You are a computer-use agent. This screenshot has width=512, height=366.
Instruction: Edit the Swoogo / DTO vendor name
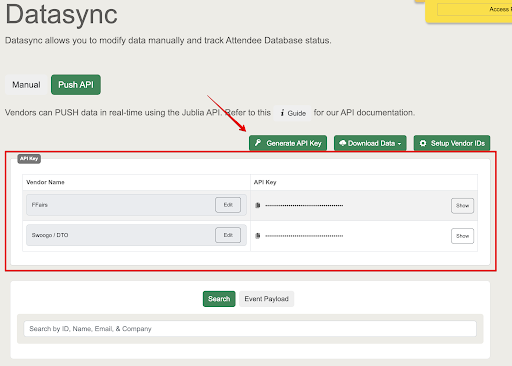pyautogui.click(x=228, y=235)
